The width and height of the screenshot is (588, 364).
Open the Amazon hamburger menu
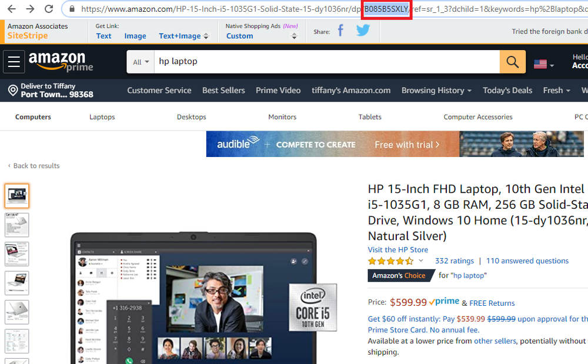click(14, 62)
